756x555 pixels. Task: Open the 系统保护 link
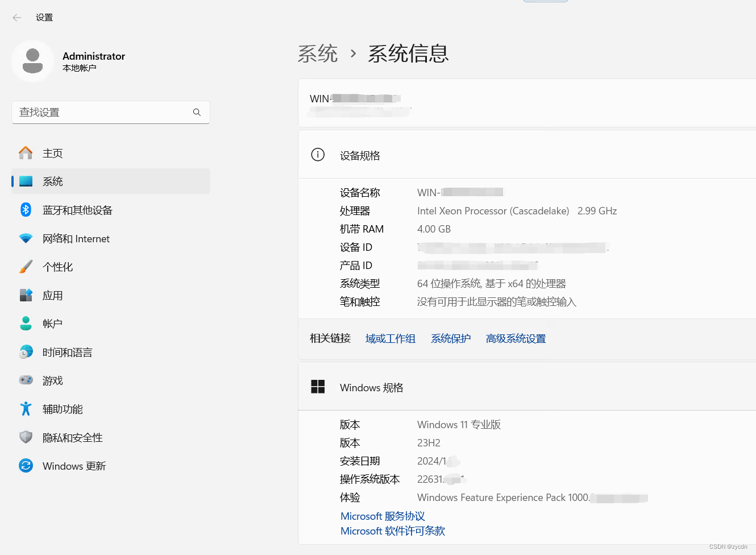[x=451, y=338]
